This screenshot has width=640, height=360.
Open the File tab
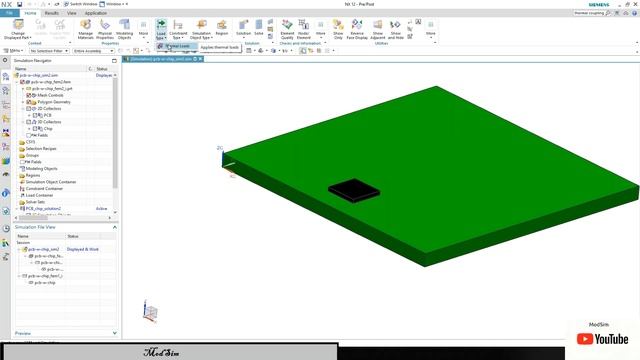click(9, 13)
